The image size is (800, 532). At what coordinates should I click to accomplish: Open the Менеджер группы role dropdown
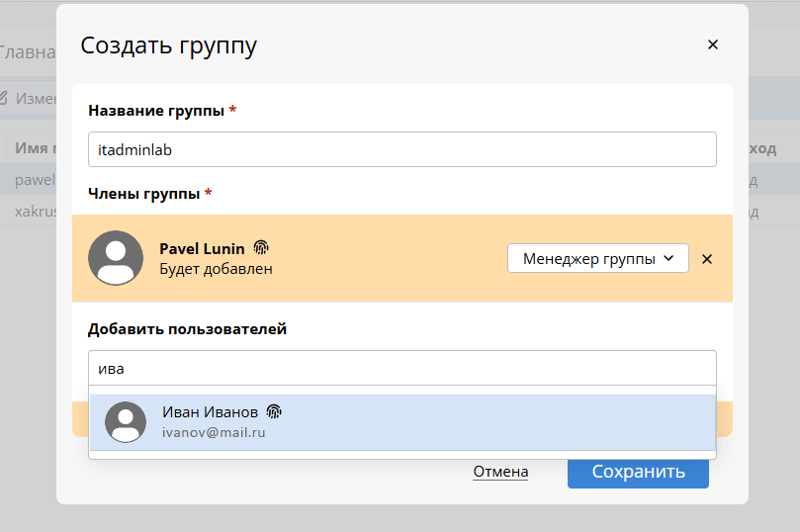598,259
